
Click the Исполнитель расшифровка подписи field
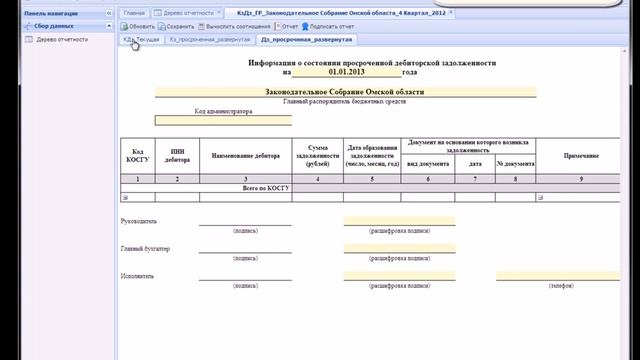pyautogui.click(x=400, y=276)
